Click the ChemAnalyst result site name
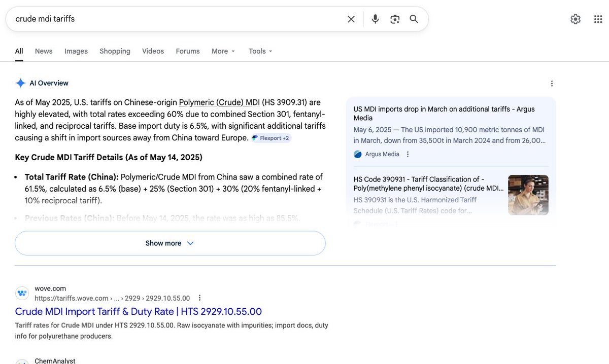The width and height of the screenshot is (609, 364). click(x=55, y=361)
